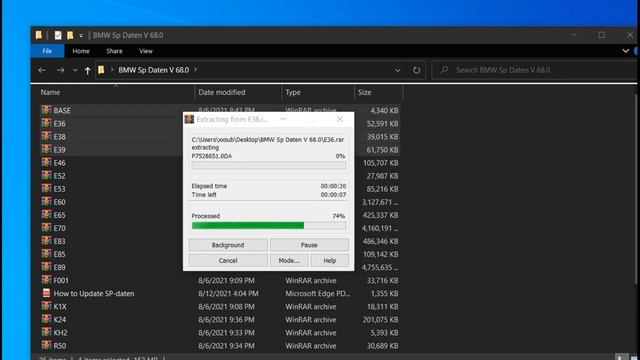Viewport: 640px width, 360px height.
Task: Select the K24 archive icon
Action: coord(47,319)
